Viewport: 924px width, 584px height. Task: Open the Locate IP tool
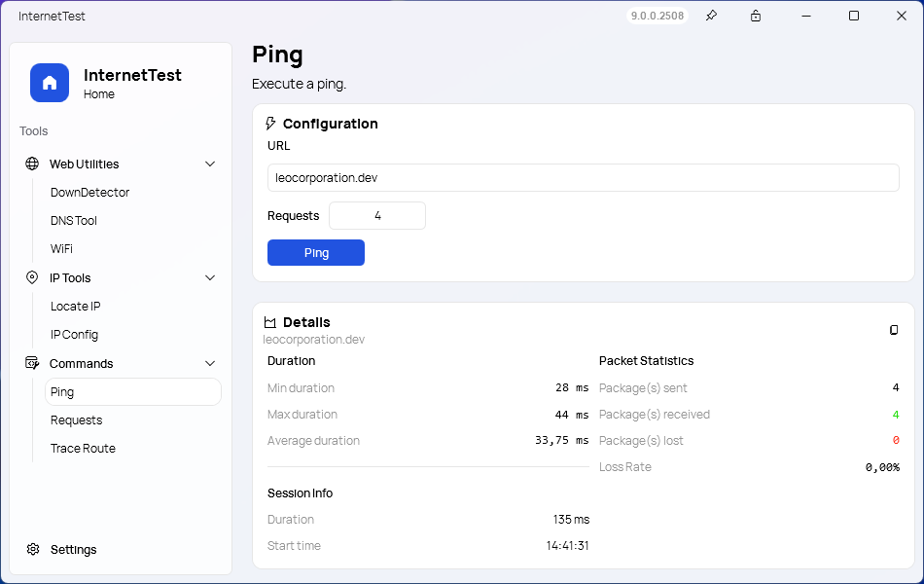(76, 307)
